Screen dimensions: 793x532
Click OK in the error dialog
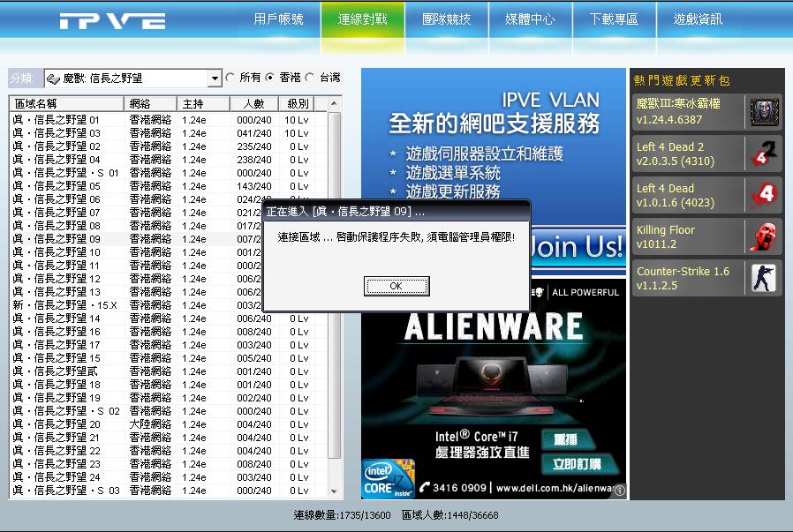tap(396, 286)
